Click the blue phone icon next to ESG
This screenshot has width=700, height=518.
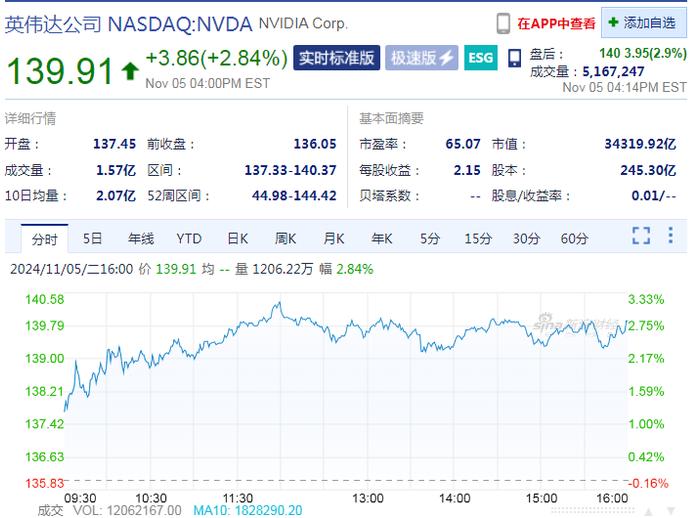pos(514,58)
